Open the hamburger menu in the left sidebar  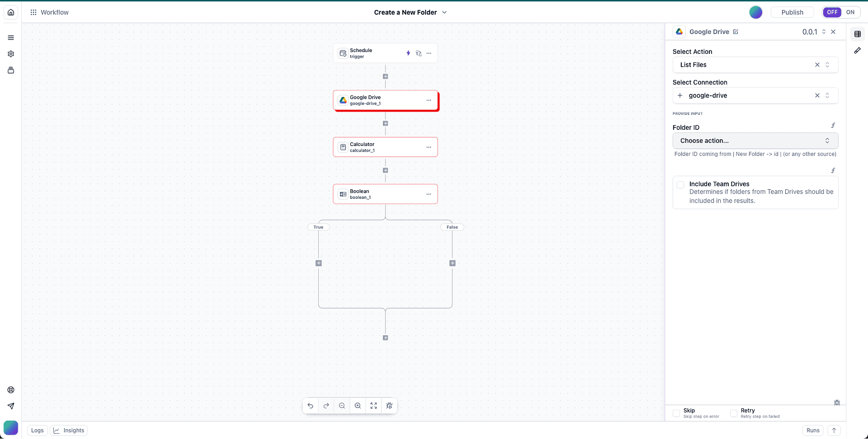pos(11,37)
